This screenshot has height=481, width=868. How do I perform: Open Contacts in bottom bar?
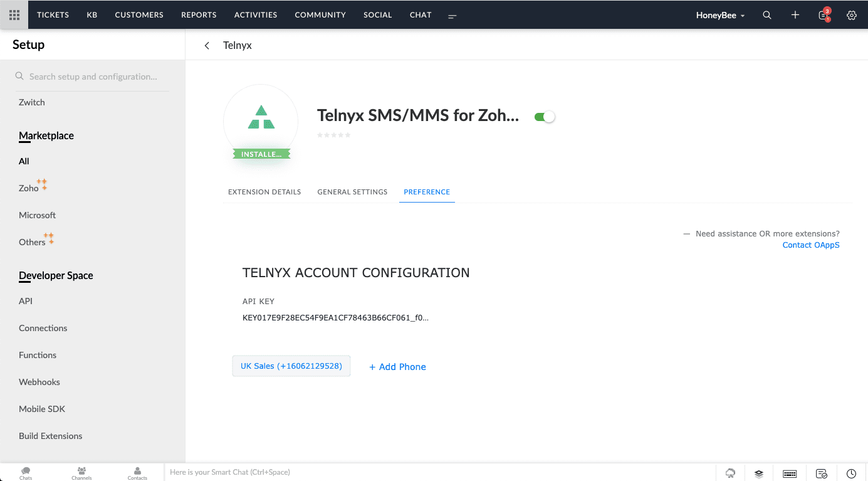coord(137,473)
